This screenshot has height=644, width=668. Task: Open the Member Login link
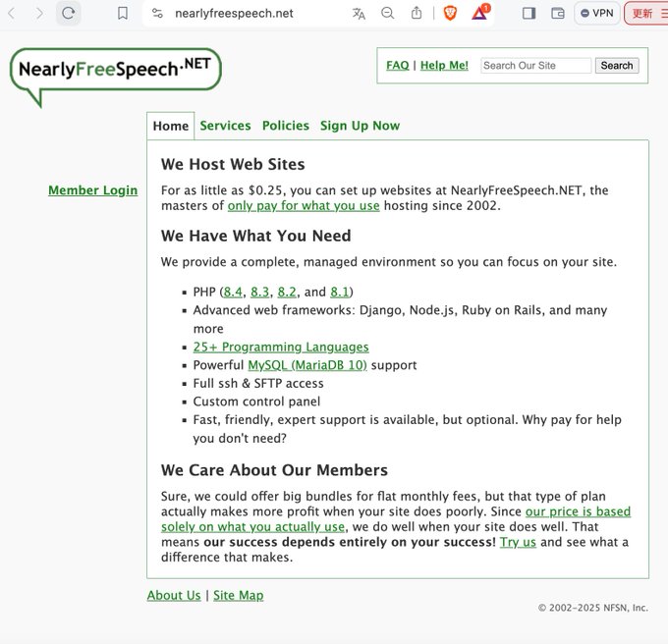coord(93,190)
